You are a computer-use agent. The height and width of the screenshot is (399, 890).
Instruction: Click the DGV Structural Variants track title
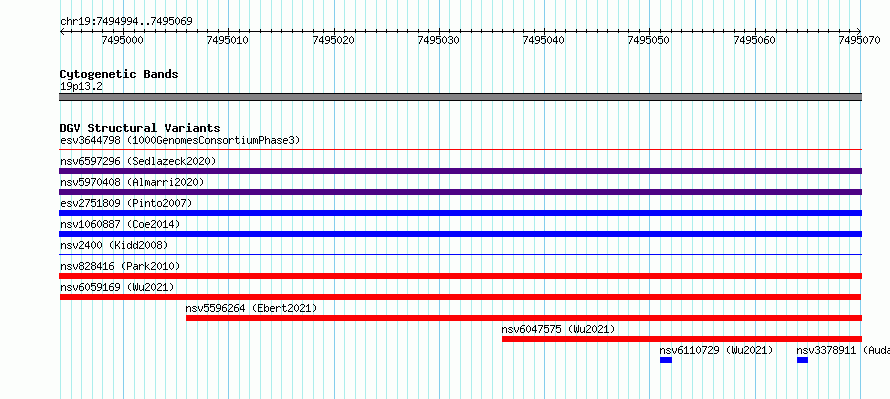point(140,128)
